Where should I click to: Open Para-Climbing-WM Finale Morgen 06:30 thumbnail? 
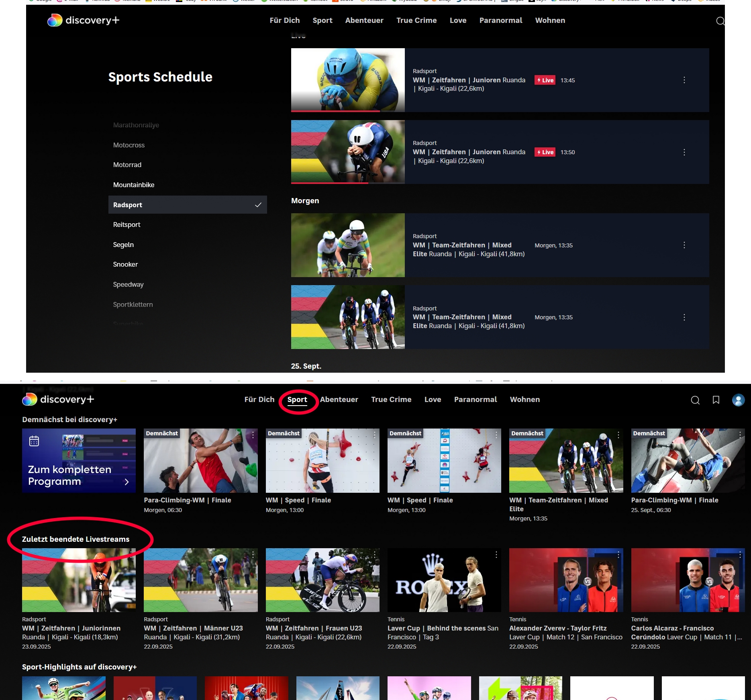(x=201, y=461)
